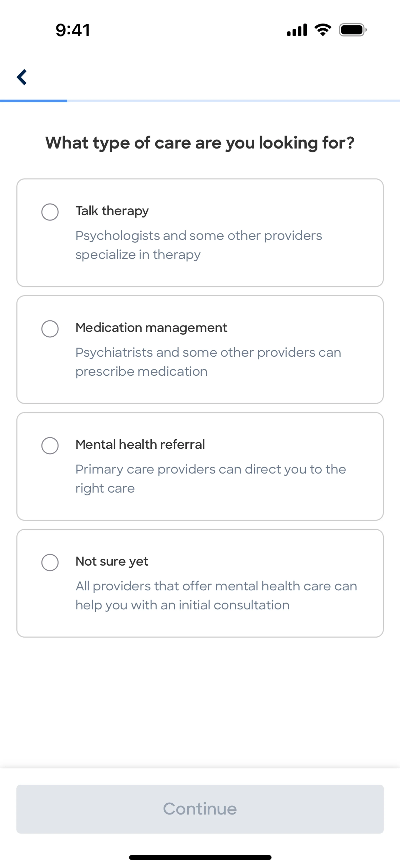The height and width of the screenshot is (868, 400).
Task: Choose the Medication management radio button
Action: coord(50,328)
